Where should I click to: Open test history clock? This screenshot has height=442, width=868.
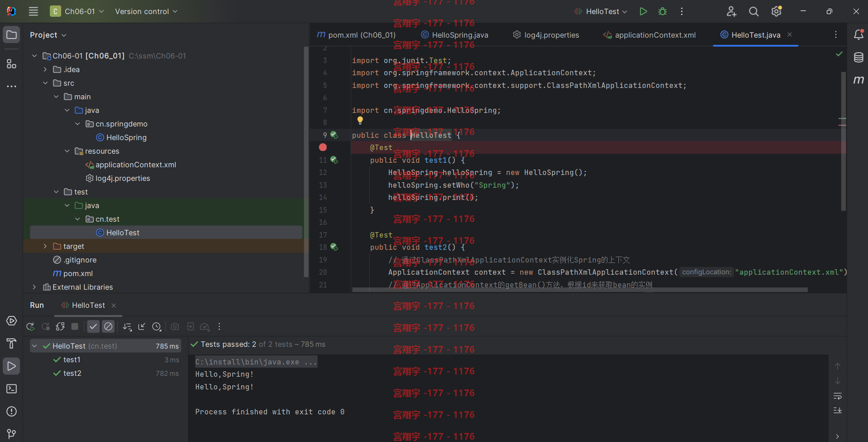[157, 326]
